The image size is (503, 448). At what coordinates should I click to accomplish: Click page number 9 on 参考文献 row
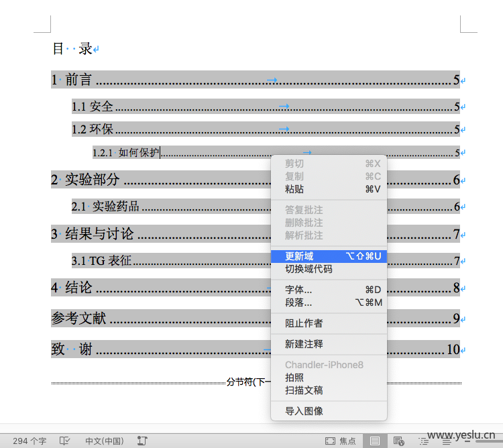[x=457, y=319]
